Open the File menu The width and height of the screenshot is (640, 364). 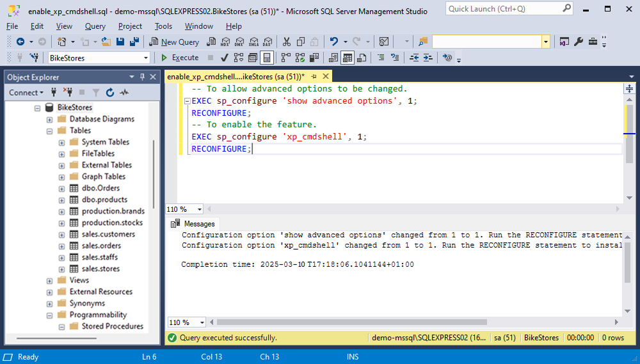pos(12,26)
